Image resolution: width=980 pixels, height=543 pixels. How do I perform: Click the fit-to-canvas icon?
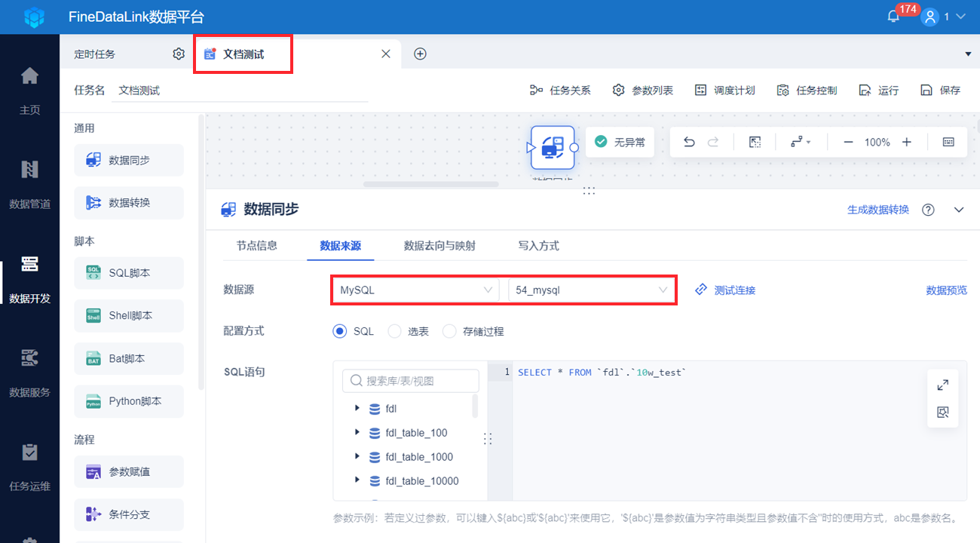pyautogui.click(x=755, y=142)
